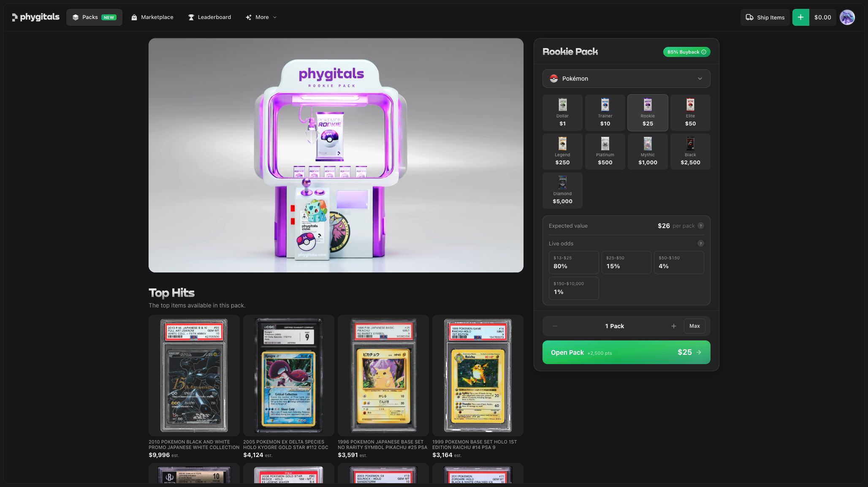Viewport: 868px width, 487px height.
Task: Open the 2011 Zoroark Holo card thumbnail
Action: pos(478,473)
